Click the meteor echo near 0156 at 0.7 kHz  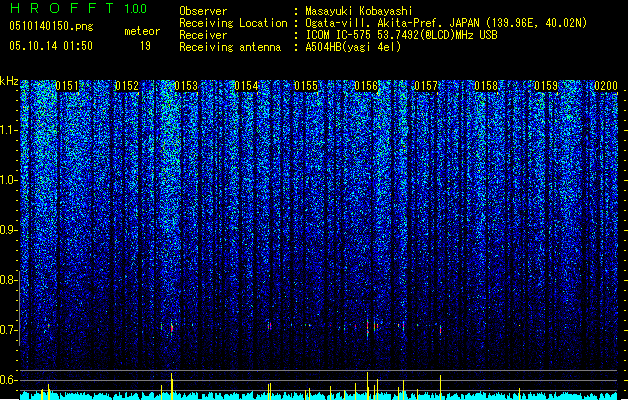[367, 328]
